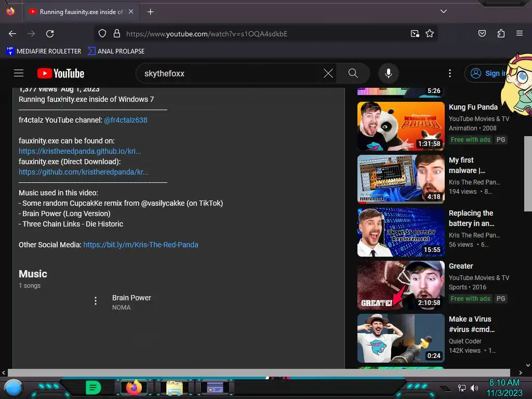
Task: Click the horizontal scrollbar left arrow
Action: [4, 373]
